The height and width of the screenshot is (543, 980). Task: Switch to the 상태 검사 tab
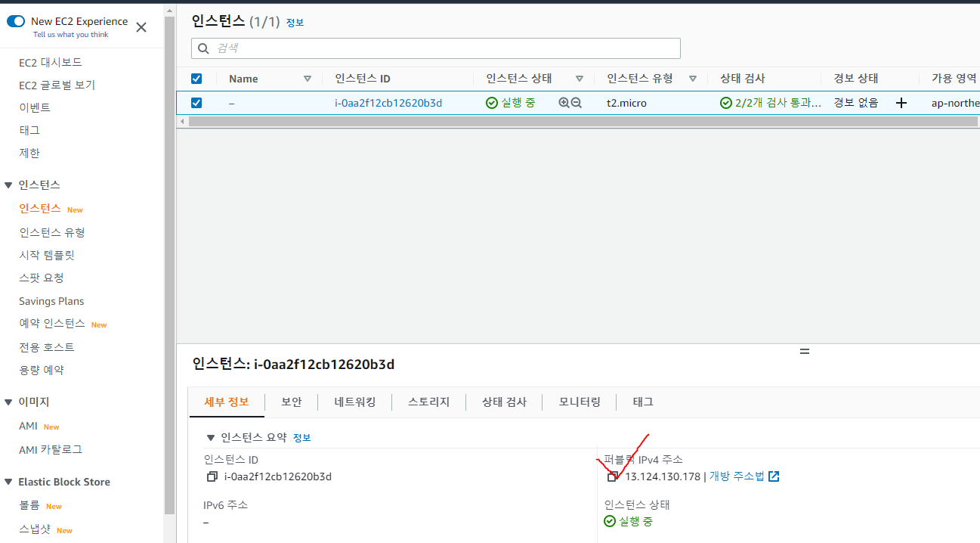click(x=505, y=402)
